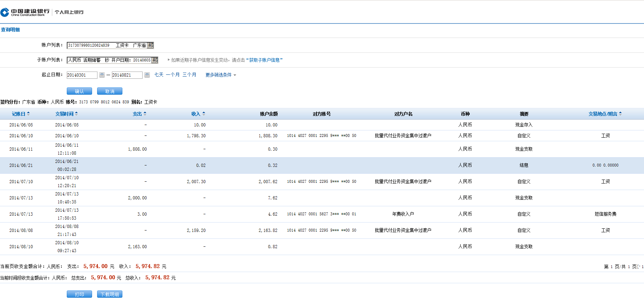Open the end date calendar picker
The height and width of the screenshot is (306, 644).
coord(147,75)
